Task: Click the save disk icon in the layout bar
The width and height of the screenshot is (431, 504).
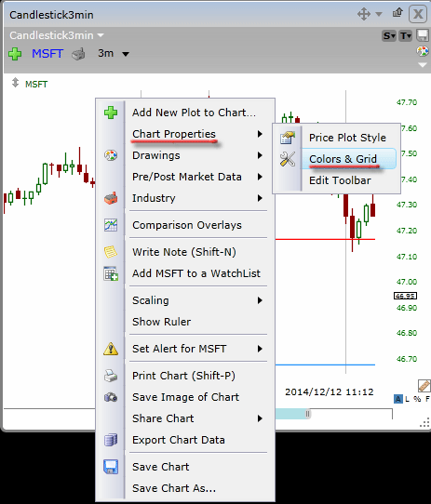Action: coord(423,35)
